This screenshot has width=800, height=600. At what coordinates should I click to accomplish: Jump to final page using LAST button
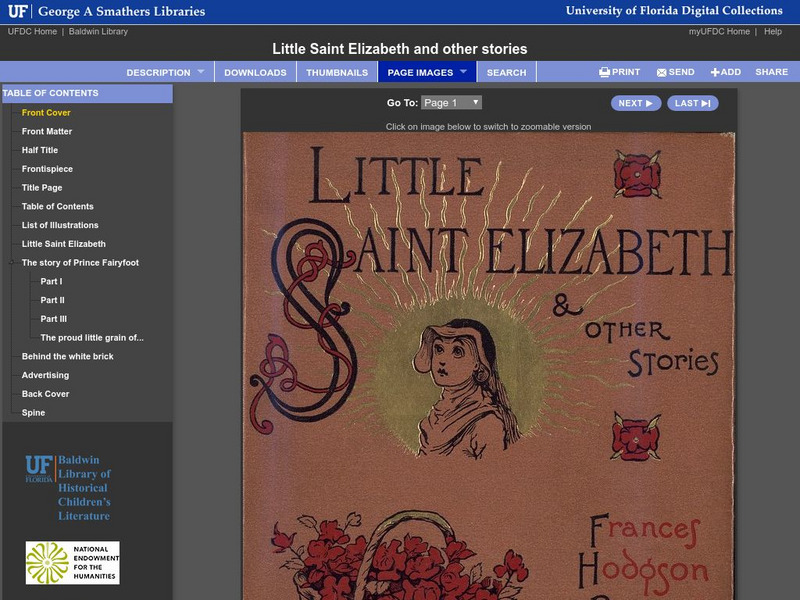point(693,102)
